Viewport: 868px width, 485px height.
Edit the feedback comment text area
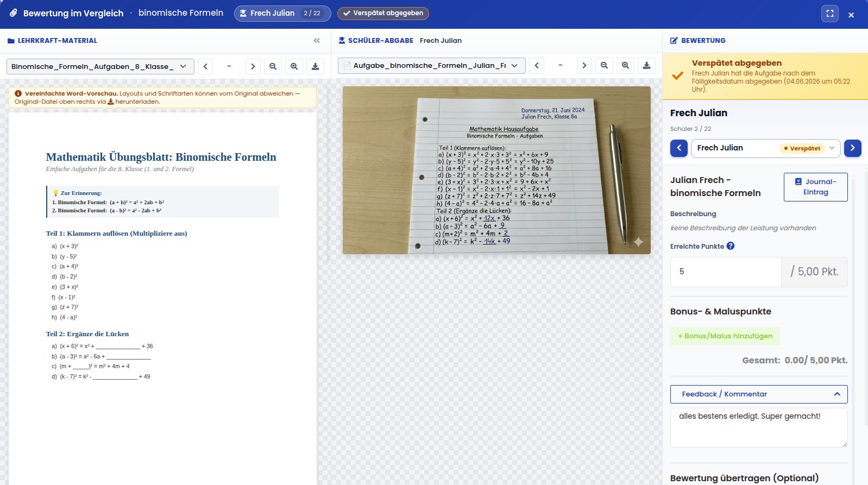coord(759,428)
